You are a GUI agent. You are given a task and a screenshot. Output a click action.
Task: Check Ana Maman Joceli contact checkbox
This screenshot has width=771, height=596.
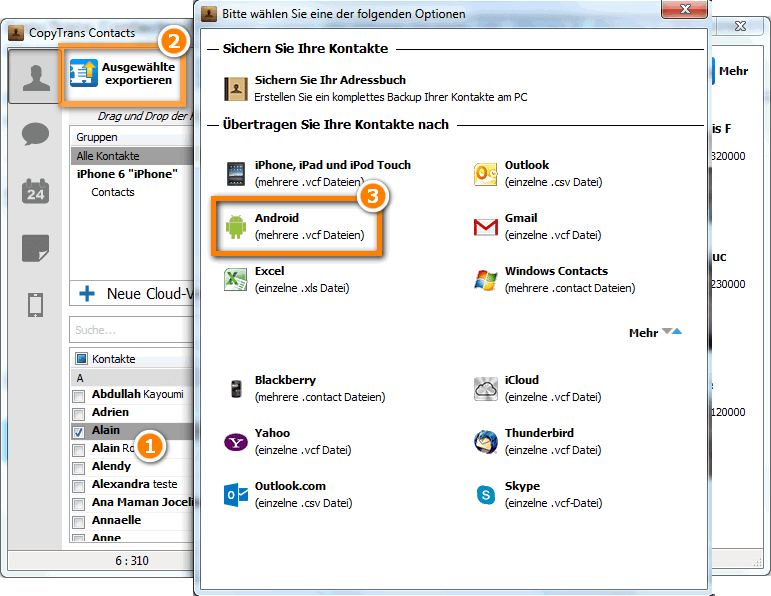click(x=78, y=504)
